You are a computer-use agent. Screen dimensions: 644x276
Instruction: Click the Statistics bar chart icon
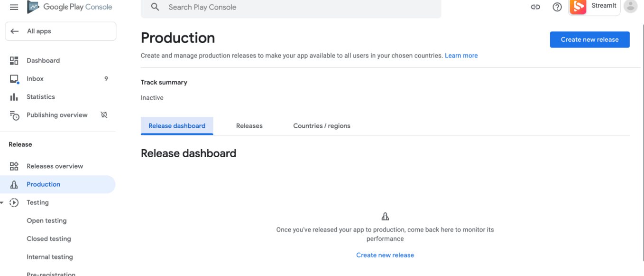(x=14, y=97)
